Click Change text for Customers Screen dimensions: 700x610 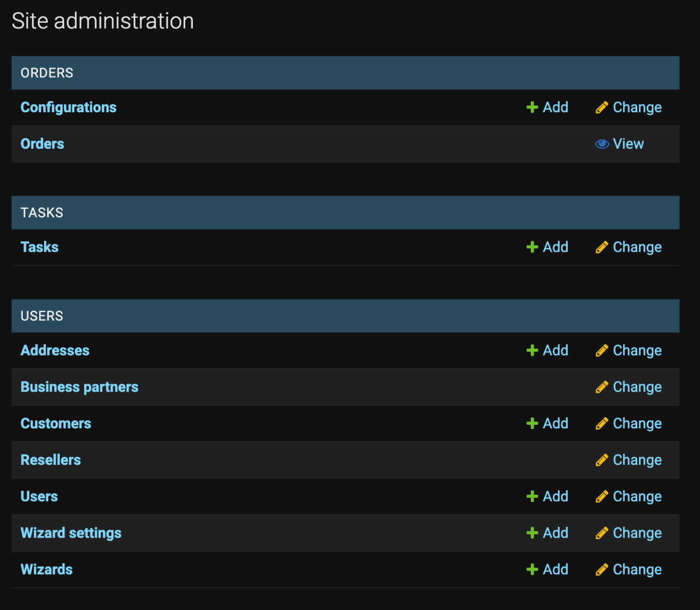click(x=637, y=424)
